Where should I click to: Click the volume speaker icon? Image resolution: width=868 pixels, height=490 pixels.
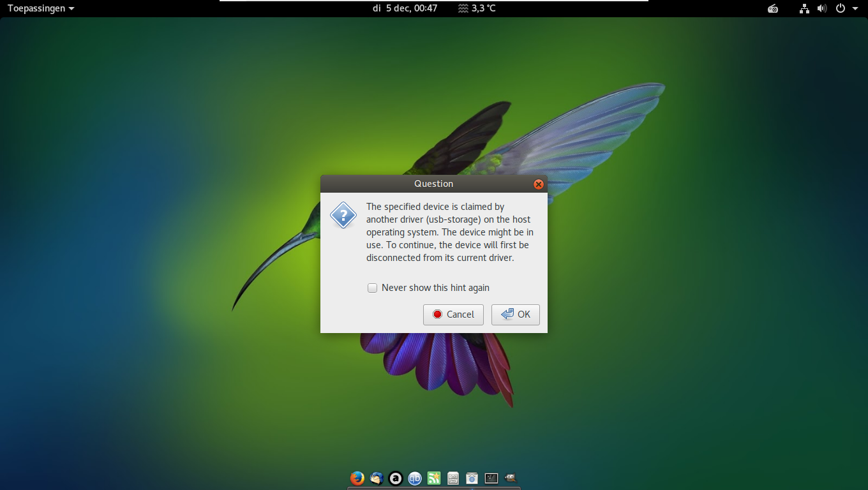[822, 8]
